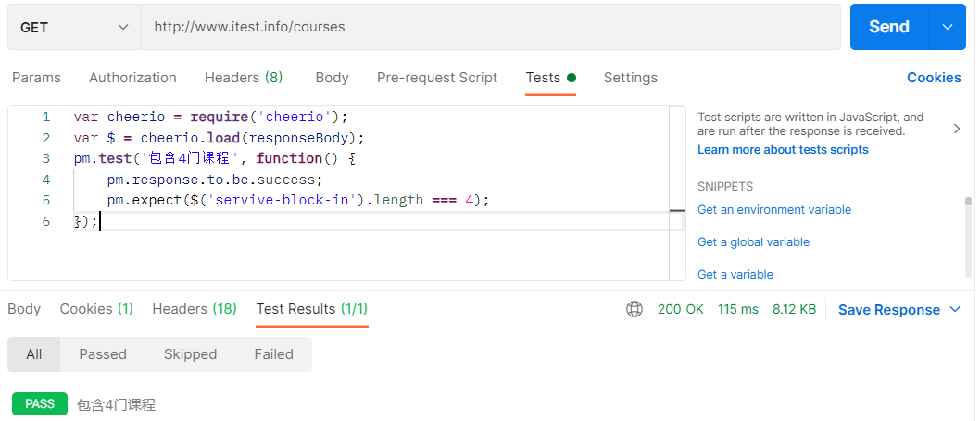Open the Cookies link
980x421 pixels.
click(x=934, y=78)
